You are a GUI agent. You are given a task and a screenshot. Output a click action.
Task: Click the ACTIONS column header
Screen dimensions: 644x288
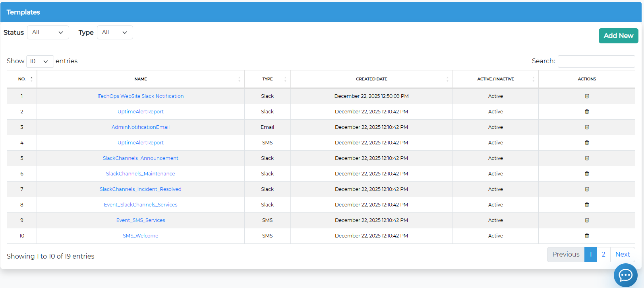[x=587, y=79]
